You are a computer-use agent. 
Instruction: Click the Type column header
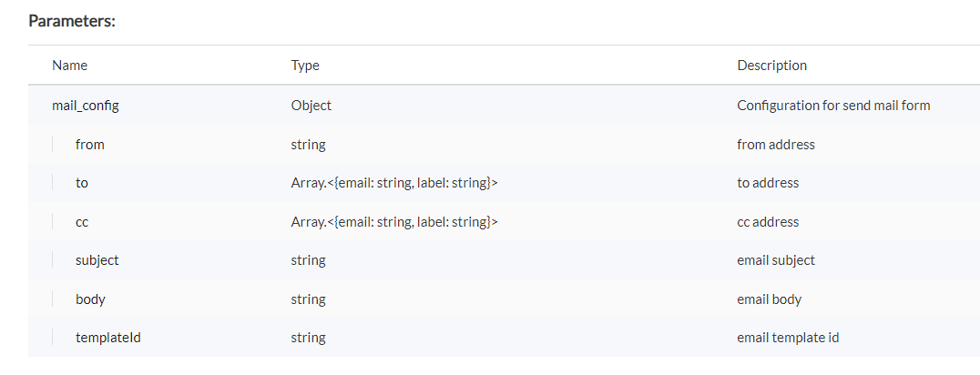click(305, 66)
